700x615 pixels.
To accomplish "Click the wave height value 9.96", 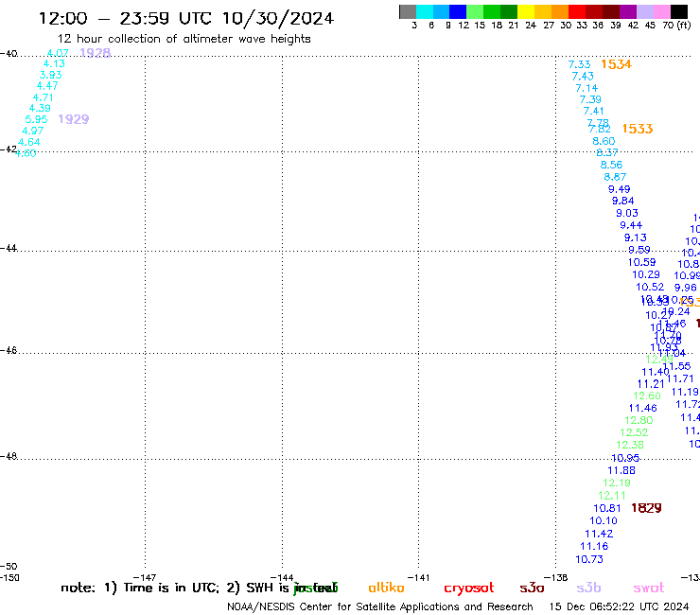I will click(x=686, y=288).
